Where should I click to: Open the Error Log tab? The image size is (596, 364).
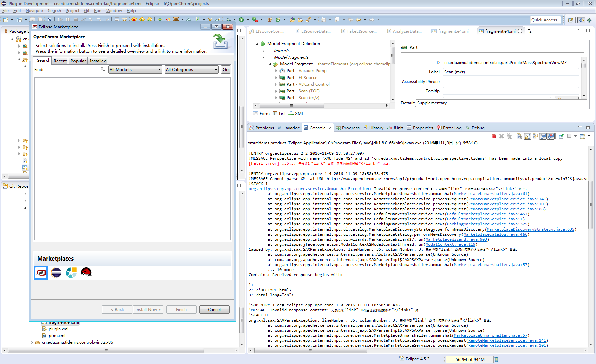pyautogui.click(x=452, y=128)
